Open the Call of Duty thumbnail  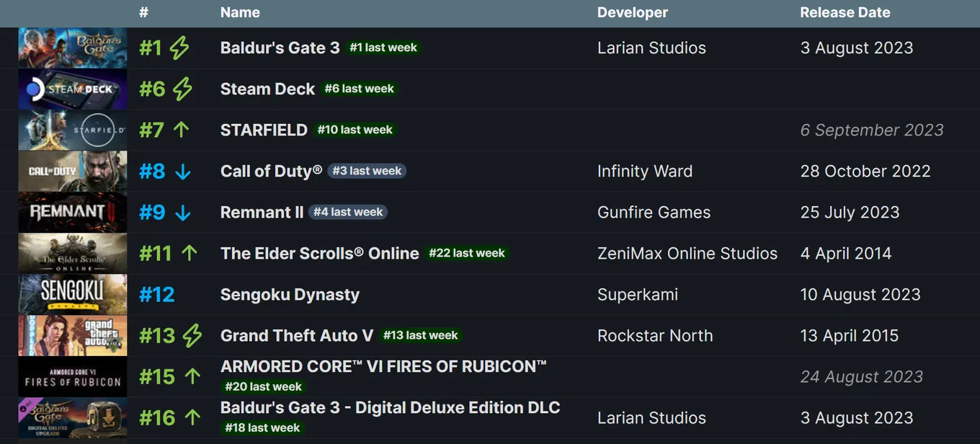click(73, 172)
